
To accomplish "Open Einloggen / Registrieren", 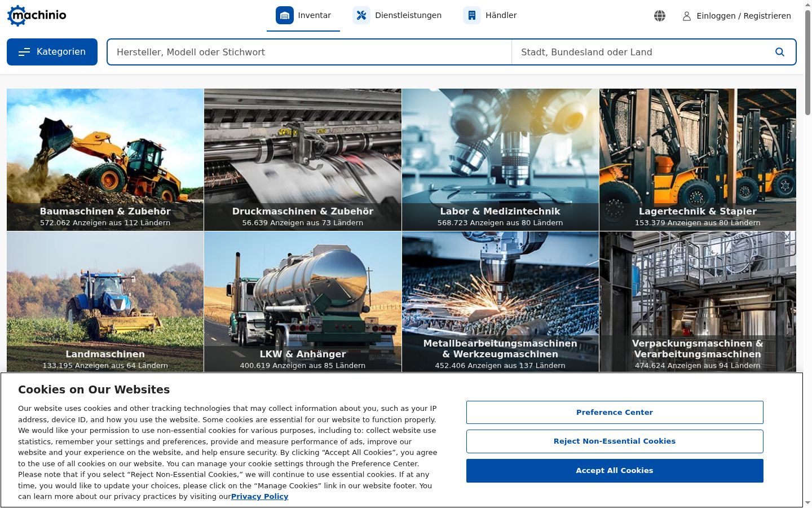I will [737, 16].
